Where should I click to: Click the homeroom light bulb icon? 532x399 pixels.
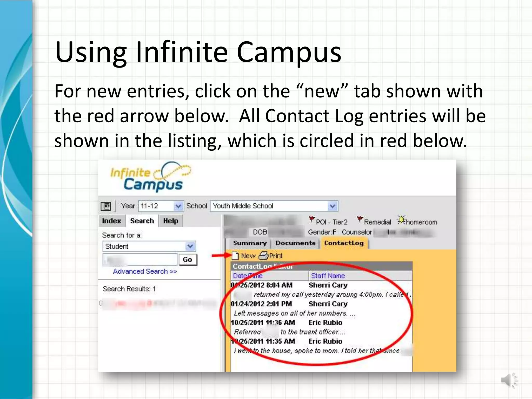click(402, 220)
